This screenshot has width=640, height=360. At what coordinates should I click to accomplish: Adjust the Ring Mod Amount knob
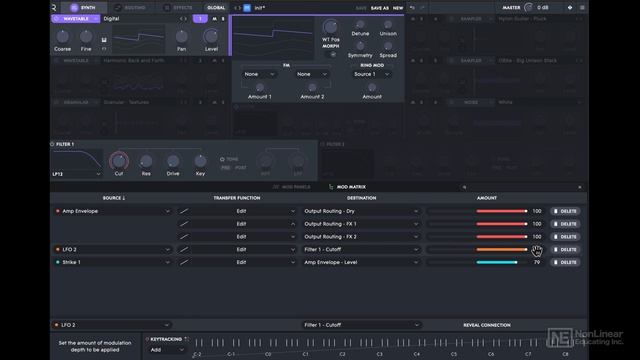pos(372,87)
